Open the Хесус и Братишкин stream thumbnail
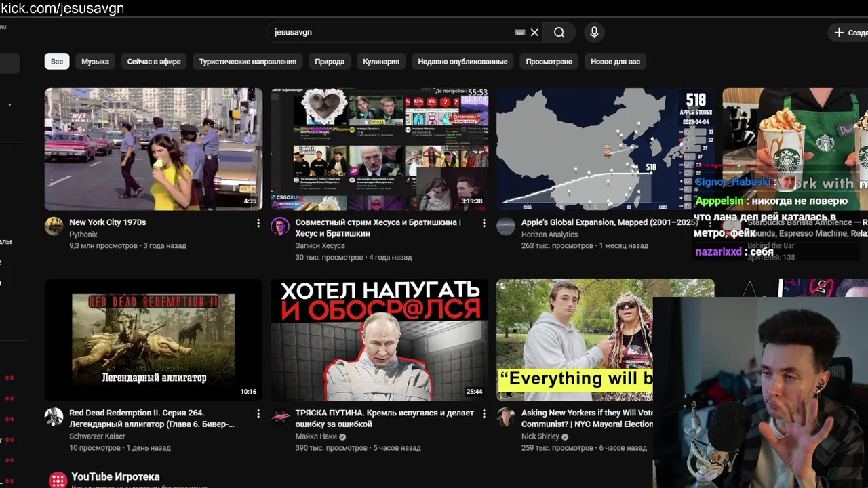Screen dimensions: 868x488 pyautogui.click(x=379, y=149)
